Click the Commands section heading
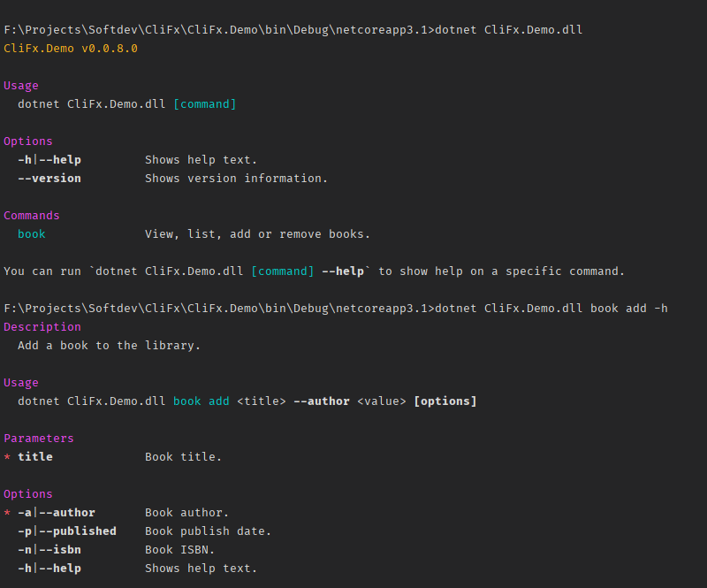The height and width of the screenshot is (588, 707). point(32,216)
